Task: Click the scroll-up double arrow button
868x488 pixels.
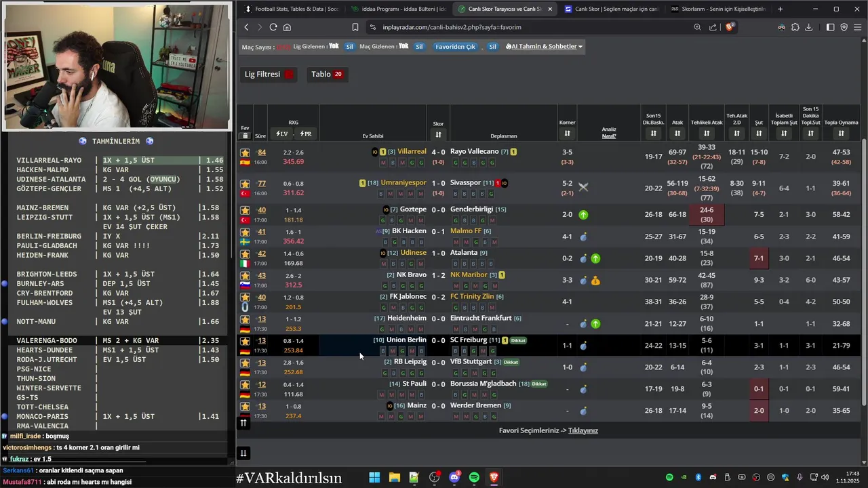Action: click(x=243, y=423)
